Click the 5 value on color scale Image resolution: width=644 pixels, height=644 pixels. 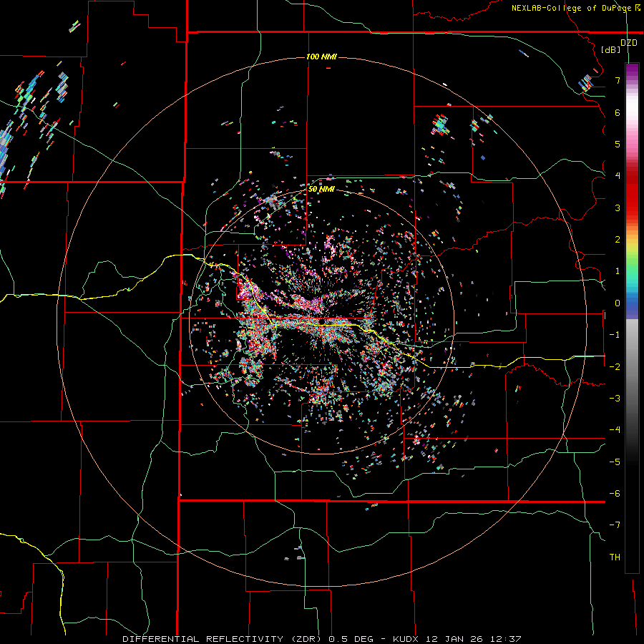(618, 144)
